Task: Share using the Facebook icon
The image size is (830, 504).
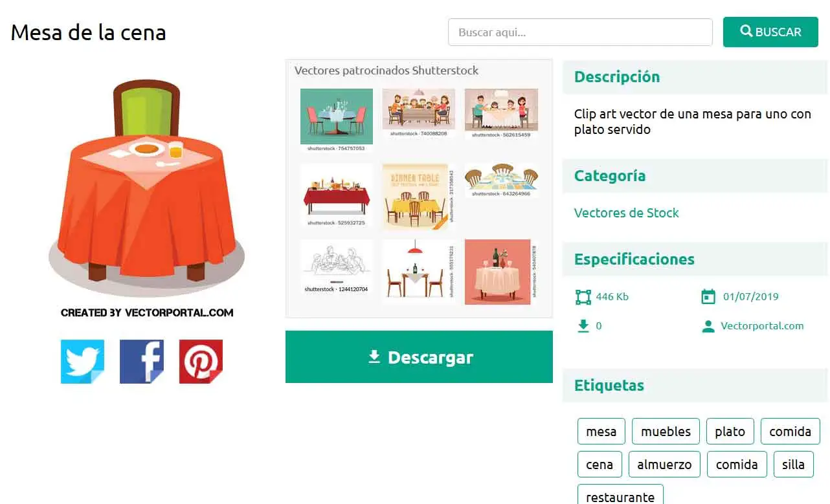Action: pyautogui.click(x=142, y=362)
